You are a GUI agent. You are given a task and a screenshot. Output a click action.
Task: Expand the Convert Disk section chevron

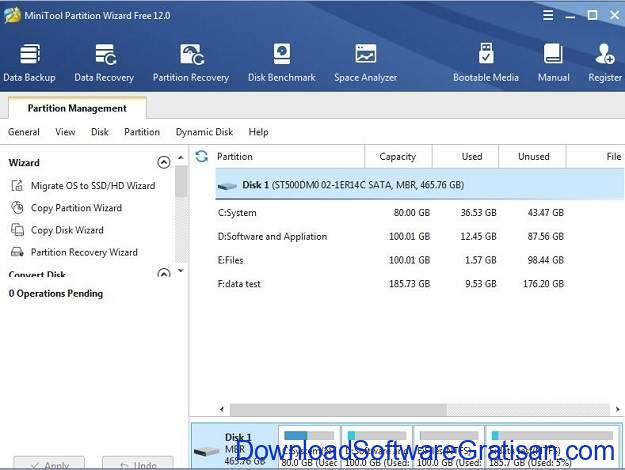[164, 273]
